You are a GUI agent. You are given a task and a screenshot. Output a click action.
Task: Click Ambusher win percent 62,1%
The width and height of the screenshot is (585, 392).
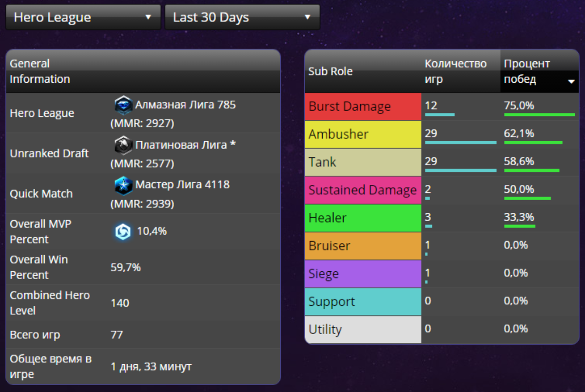(519, 133)
